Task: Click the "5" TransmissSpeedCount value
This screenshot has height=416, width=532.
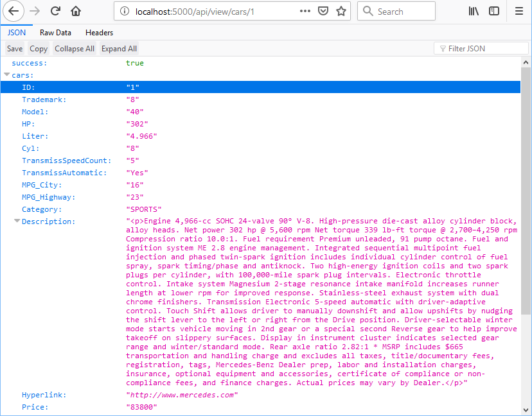Action: [132, 160]
